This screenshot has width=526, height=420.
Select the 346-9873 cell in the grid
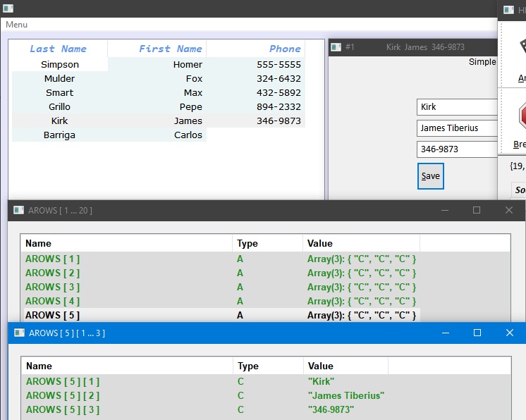click(256, 121)
